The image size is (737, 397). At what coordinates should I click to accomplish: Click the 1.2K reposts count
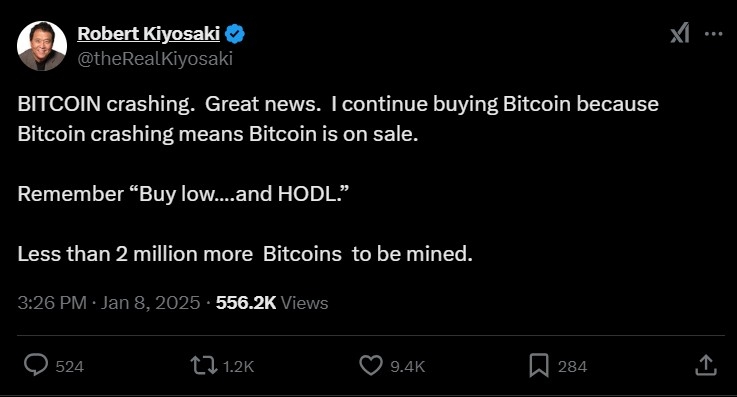pos(238,366)
